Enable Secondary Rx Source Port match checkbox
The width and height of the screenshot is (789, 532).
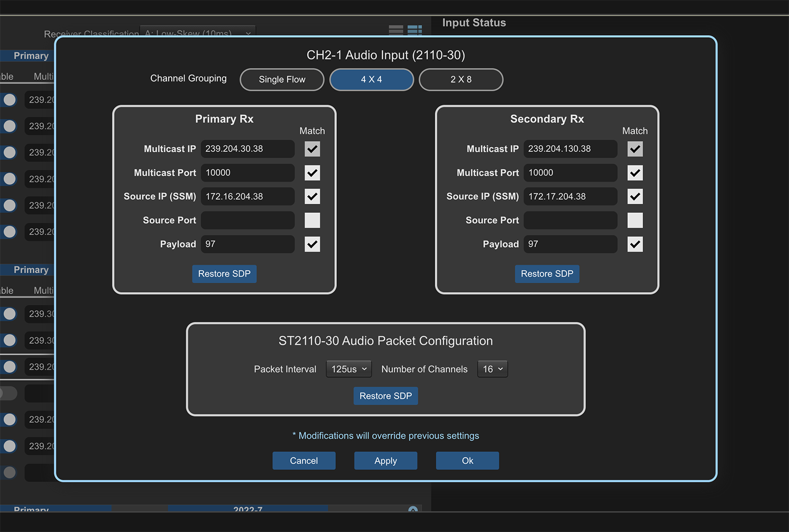pyautogui.click(x=635, y=220)
